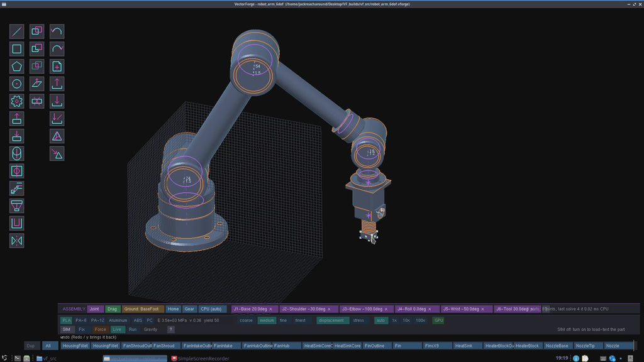
Task: Toggle the Live simulation button
Action: click(x=117, y=329)
